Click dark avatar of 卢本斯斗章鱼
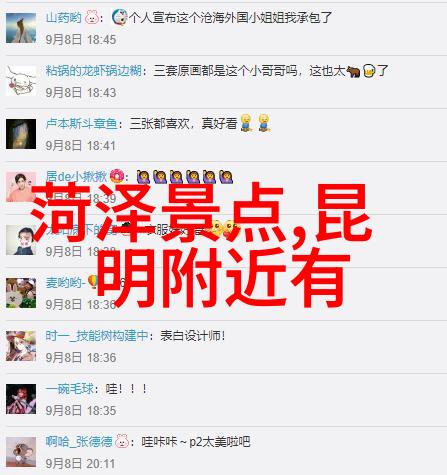The image size is (447, 475). tap(21, 134)
